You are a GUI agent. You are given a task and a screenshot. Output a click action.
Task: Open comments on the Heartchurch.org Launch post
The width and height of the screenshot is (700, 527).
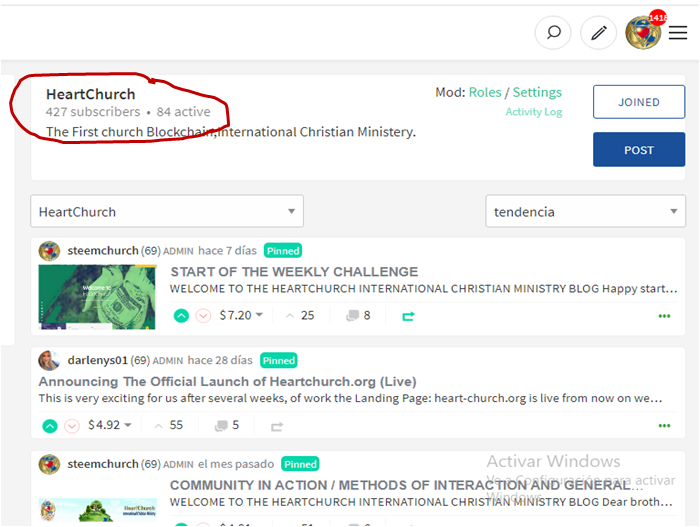click(x=227, y=425)
